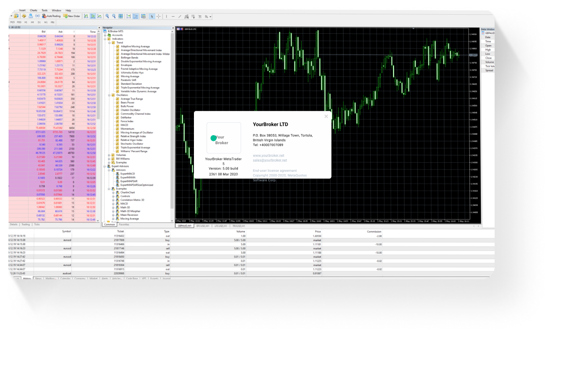588x365 pixels.
Task: Click the ExpertMACD advisor icon
Action: pos(118,174)
